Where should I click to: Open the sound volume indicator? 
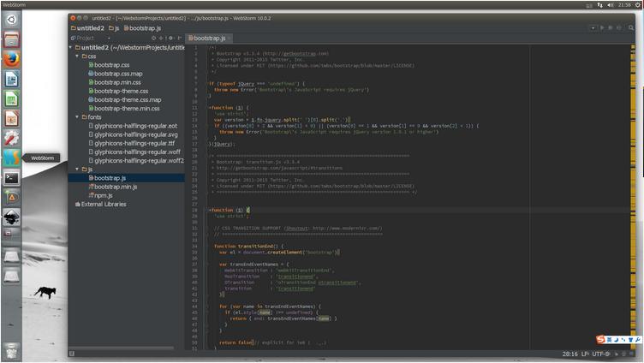(611, 5)
